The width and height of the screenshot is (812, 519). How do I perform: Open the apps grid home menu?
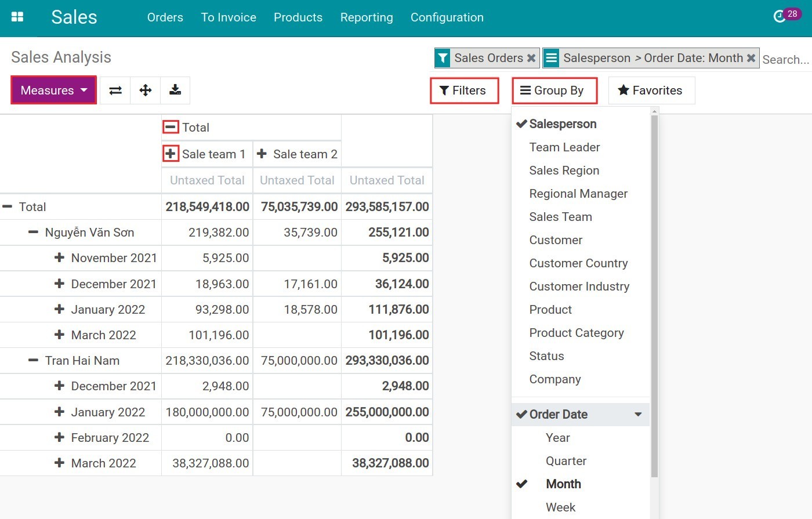[x=17, y=17]
